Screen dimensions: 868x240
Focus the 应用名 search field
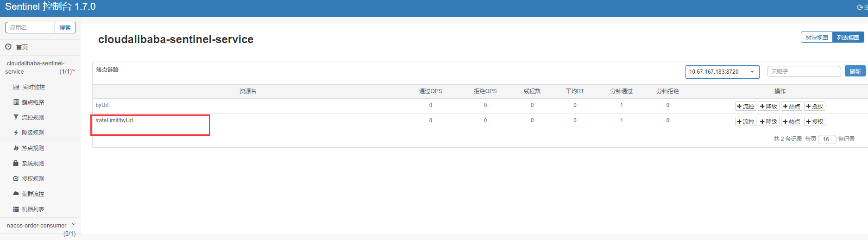[30, 28]
